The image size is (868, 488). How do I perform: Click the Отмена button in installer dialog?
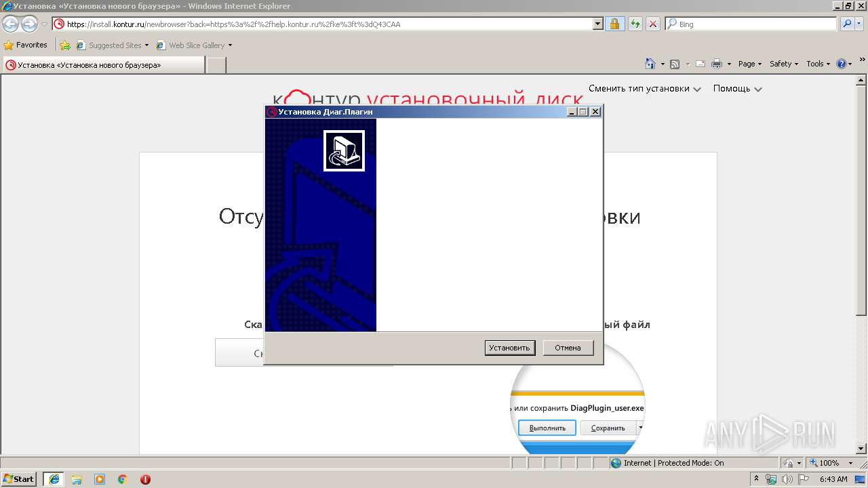point(568,348)
